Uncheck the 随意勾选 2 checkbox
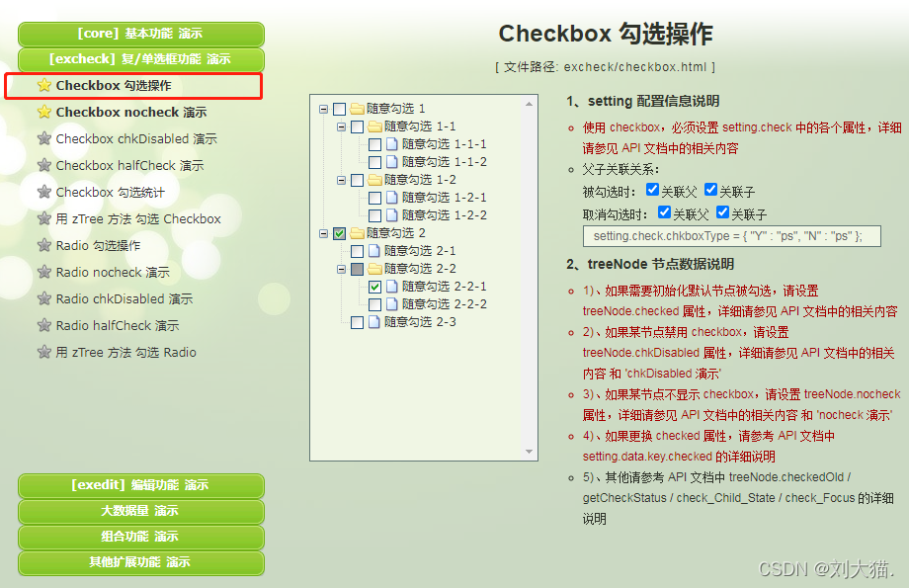This screenshot has height=588, width=909. (340, 233)
